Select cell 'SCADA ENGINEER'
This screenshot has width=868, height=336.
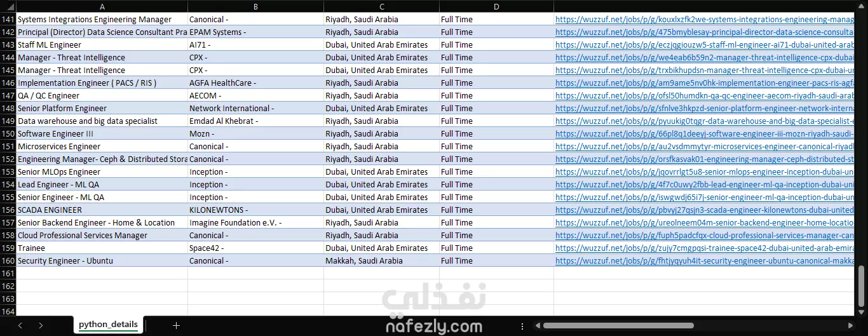(102, 210)
